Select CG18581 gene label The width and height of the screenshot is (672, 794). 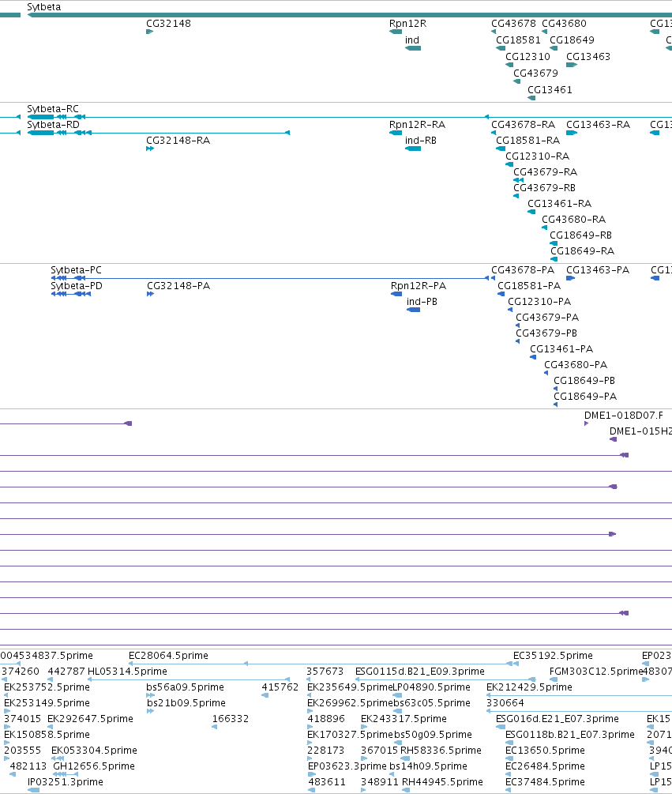pos(518,40)
